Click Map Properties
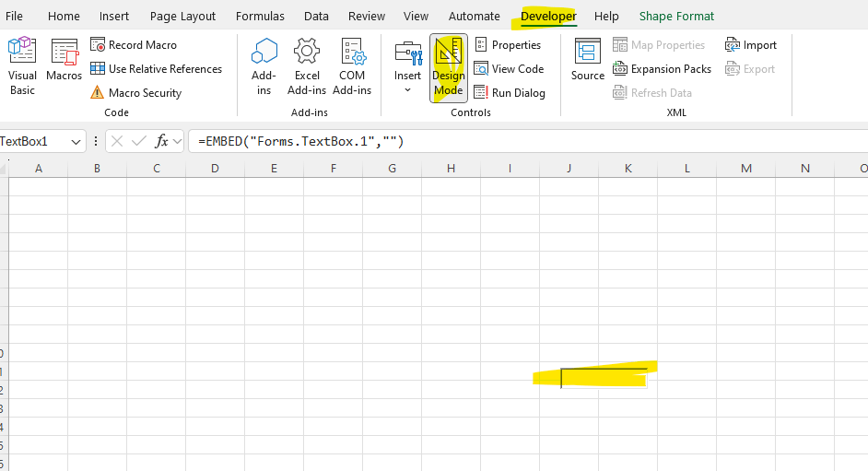The image size is (868, 471). tap(659, 45)
